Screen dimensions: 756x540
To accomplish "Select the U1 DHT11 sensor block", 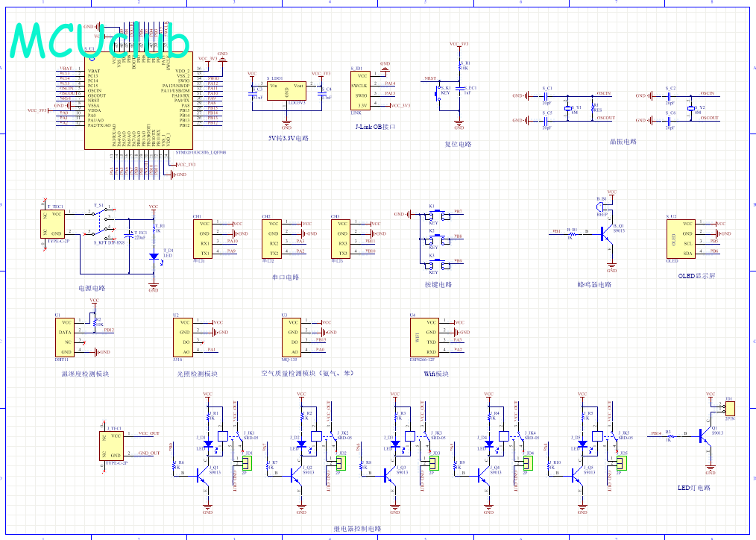I will [x=65, y=337].
